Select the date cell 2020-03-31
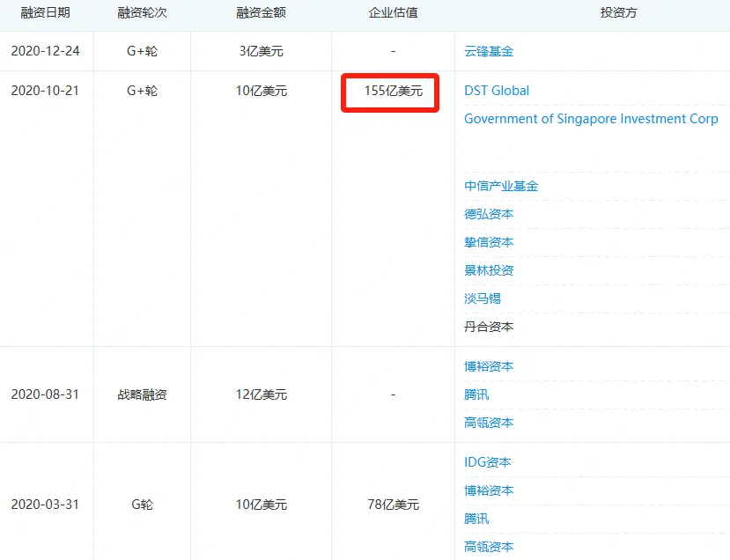 pyautogui.click(x=45, y=505)
